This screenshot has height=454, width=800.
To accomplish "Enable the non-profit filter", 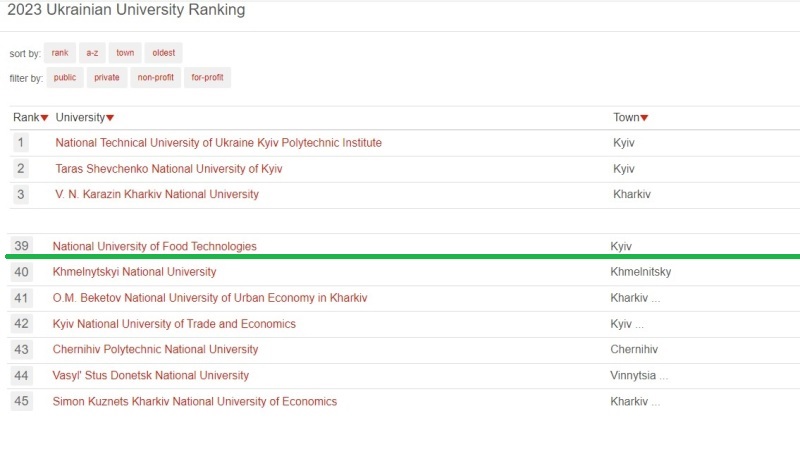I will [x=155, y=78].
